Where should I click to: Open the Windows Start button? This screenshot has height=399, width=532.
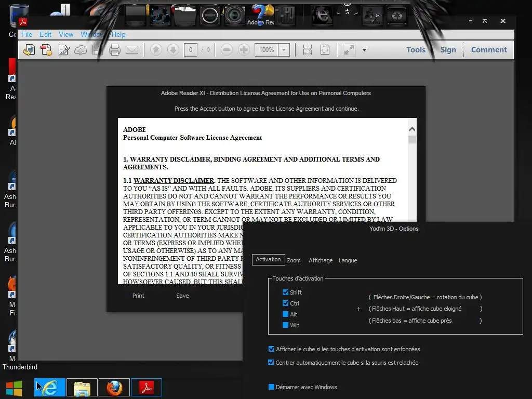[14, 388]
